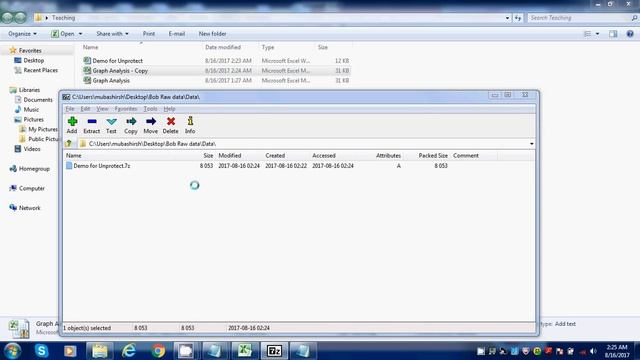Screen dimensions: 640x360
Task: Expand the 7-Zip address path dropdown
Action: pos(531,144)
